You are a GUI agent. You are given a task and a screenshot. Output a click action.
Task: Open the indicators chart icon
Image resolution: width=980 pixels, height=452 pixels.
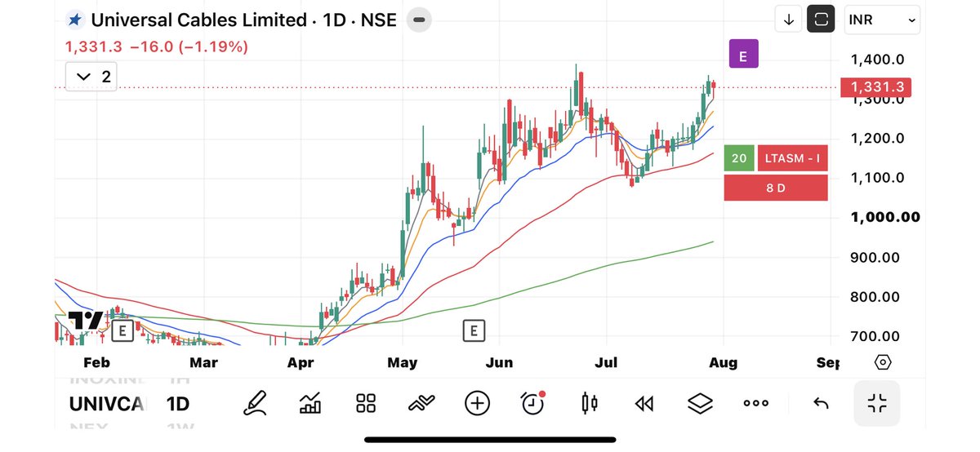[x=311, y=403]
